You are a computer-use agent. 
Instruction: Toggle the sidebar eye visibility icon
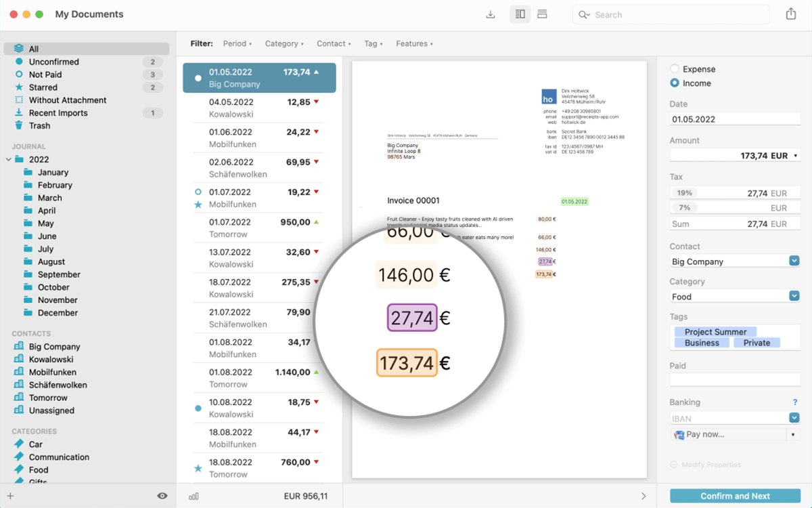pyautogui.click(x=162, y=496)
